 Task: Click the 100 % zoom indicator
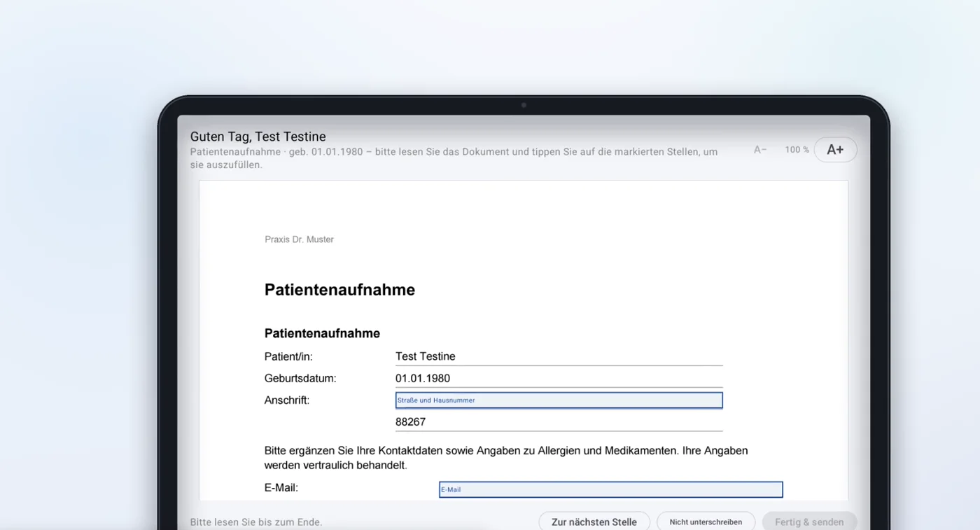[797, 150]
